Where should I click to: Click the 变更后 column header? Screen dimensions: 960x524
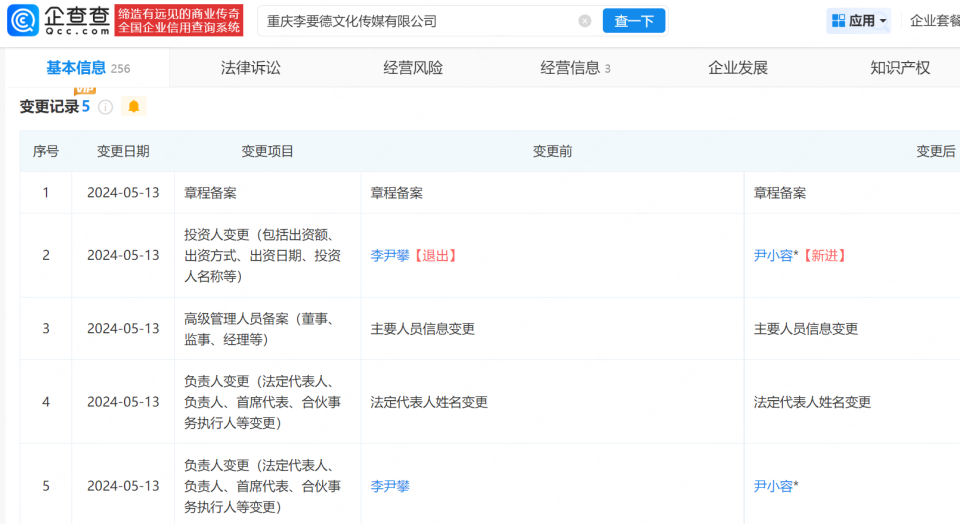click(x=936, y=151)
